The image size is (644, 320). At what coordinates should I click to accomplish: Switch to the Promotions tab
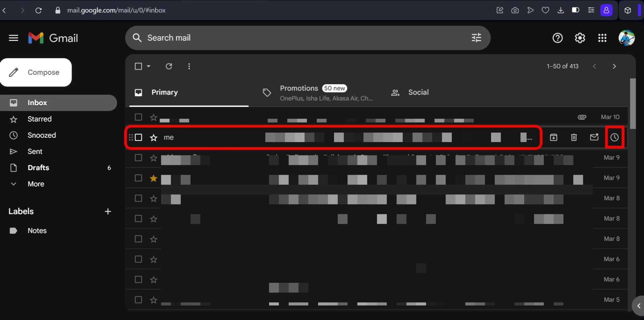[299, 88]
